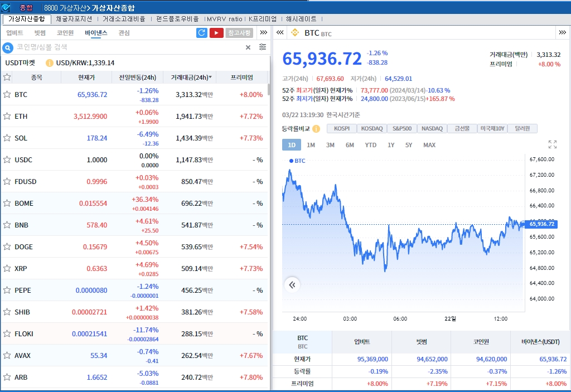This screenshot has height=392, width=571.
Task: Open the 거래소고래비율 tab
Action: point(124,19)
